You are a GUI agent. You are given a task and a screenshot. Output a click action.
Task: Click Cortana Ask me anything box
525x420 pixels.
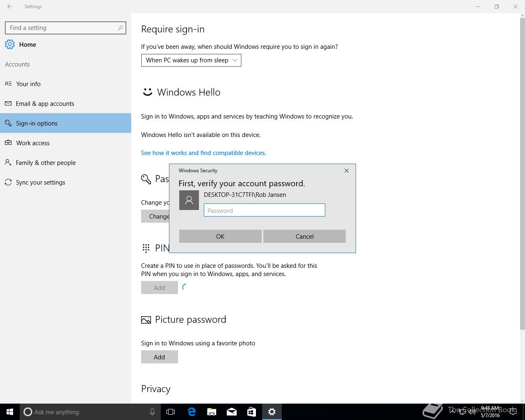(90, 412)
